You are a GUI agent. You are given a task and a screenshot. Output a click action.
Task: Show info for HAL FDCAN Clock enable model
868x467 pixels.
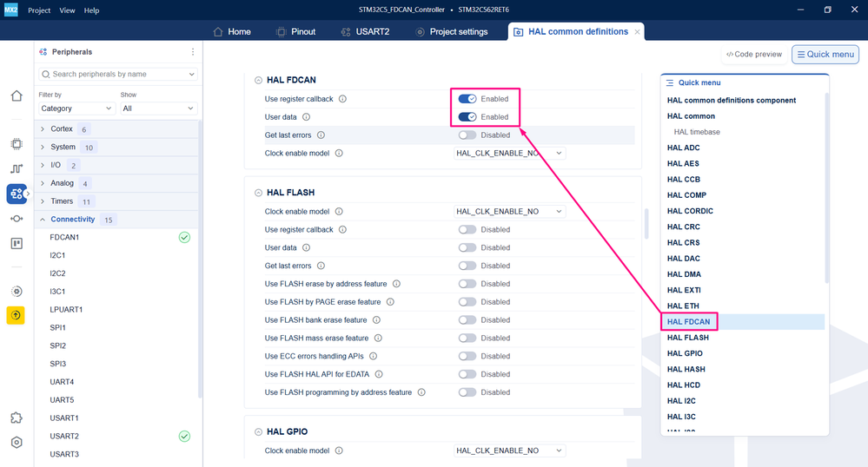point(339,154)
